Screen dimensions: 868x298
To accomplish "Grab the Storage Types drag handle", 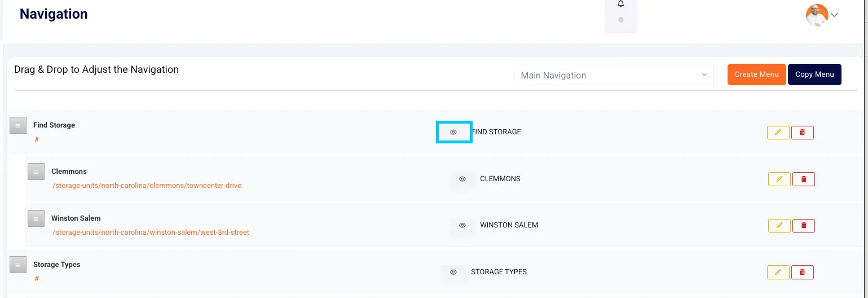I will click(18, 265).
